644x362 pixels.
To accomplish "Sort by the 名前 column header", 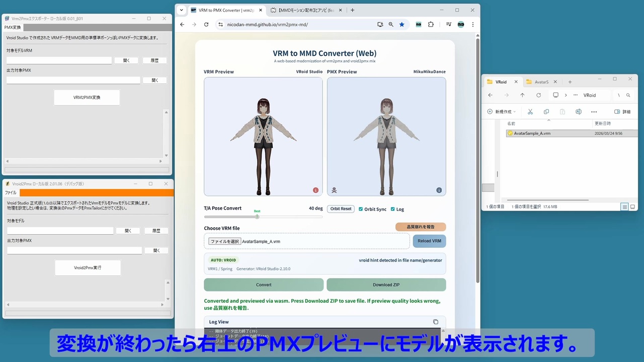I will (511, 123).
